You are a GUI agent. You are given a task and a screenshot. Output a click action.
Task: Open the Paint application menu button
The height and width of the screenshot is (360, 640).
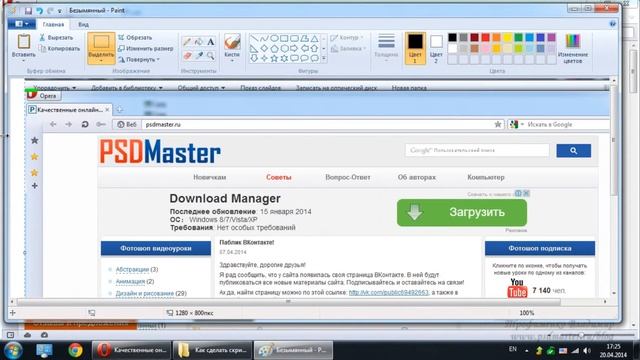22,24
